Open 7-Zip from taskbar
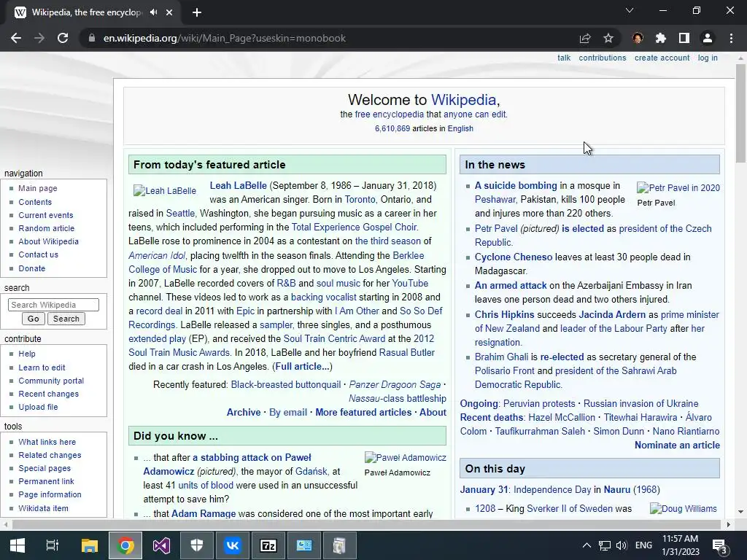 point(268,545)
